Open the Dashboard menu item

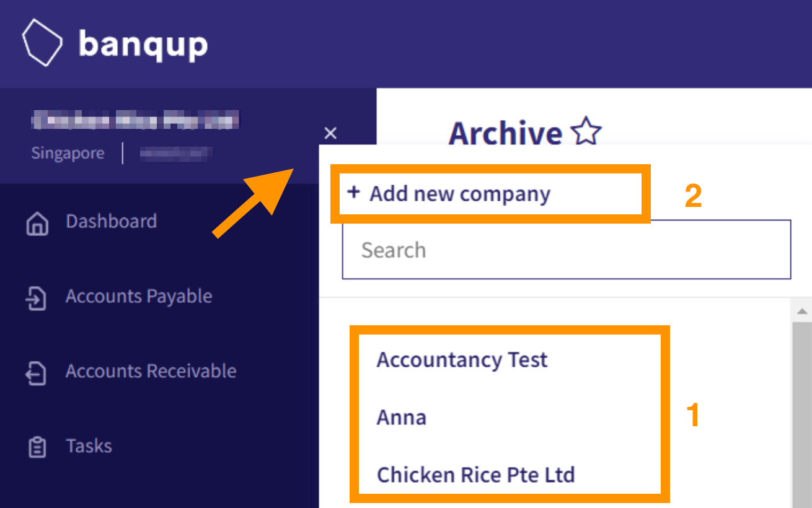(x=112, y=222)
